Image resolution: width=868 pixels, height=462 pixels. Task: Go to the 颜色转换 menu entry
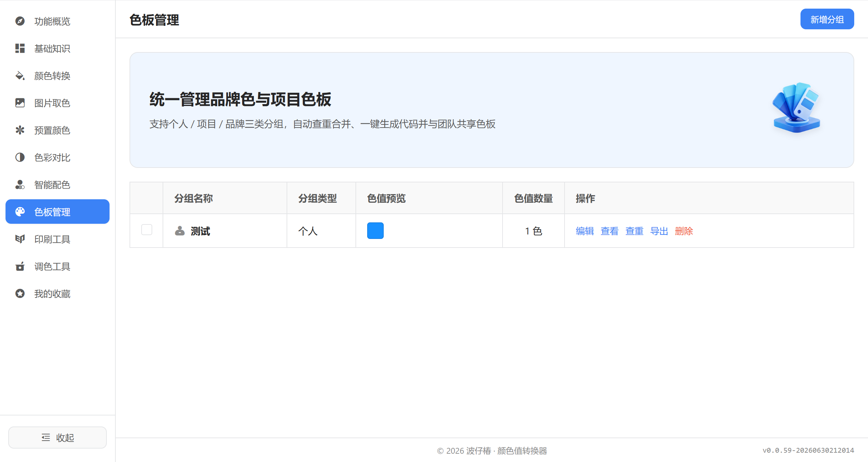(58, 76)
